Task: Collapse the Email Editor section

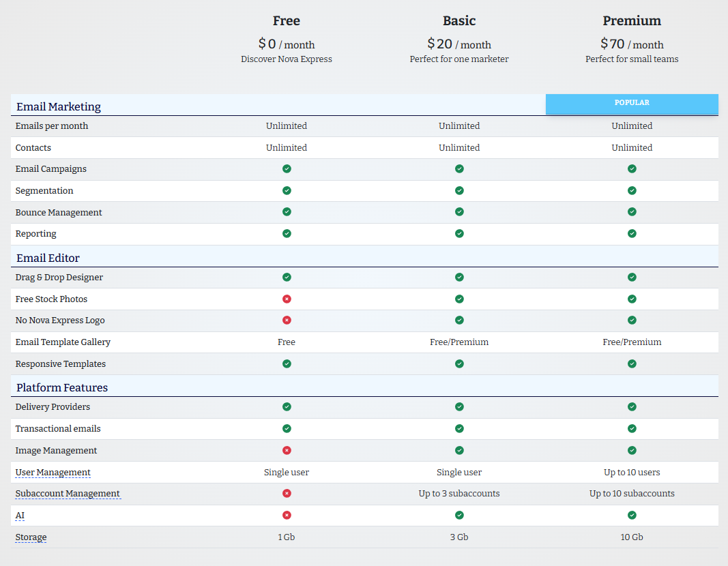Action: [48, 258]
